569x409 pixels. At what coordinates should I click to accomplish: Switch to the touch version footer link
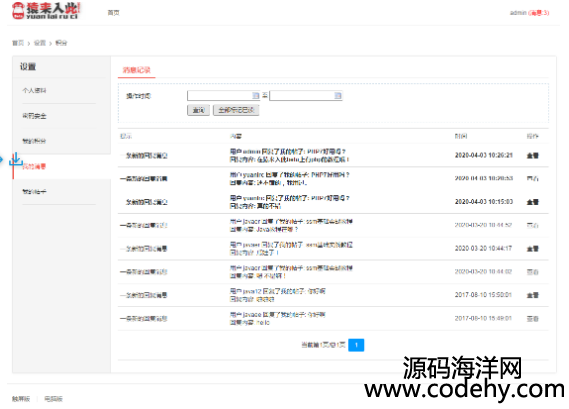pyautogui.click(x=21, y=399)
